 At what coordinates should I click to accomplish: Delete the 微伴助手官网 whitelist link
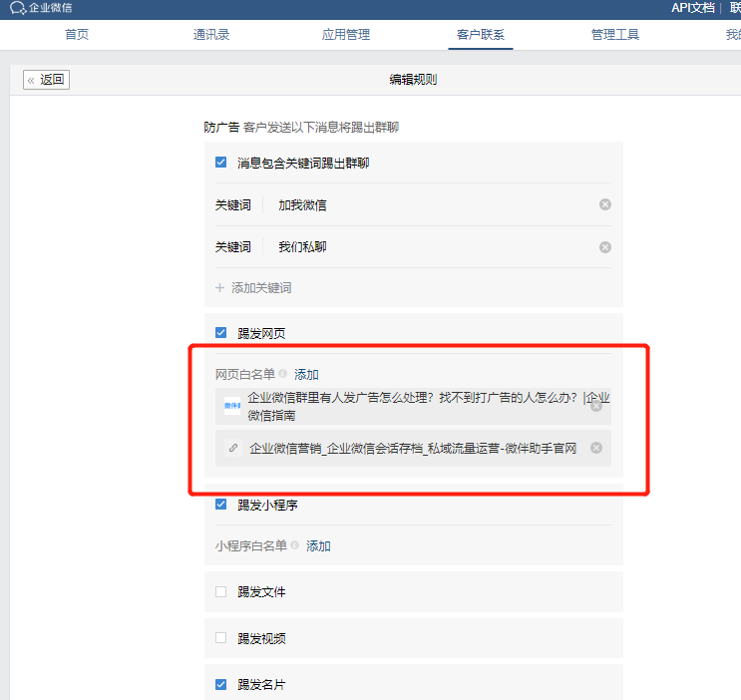pos(596,448)
